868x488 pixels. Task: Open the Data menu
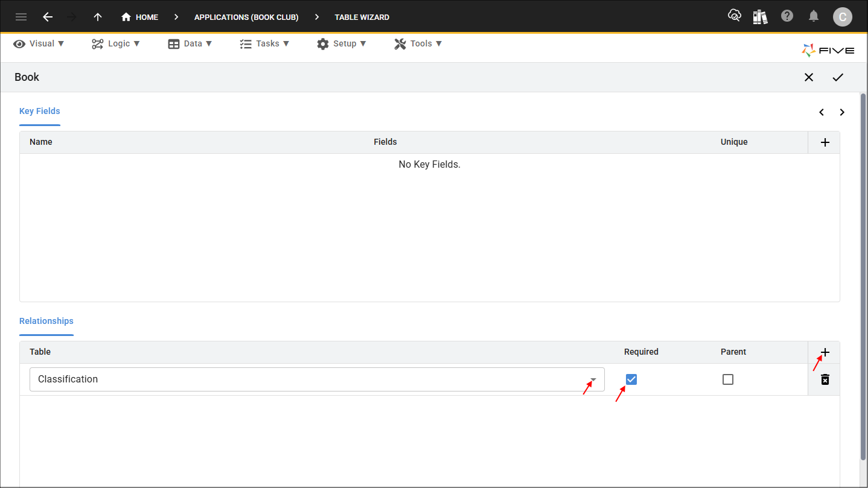[190, 43]
